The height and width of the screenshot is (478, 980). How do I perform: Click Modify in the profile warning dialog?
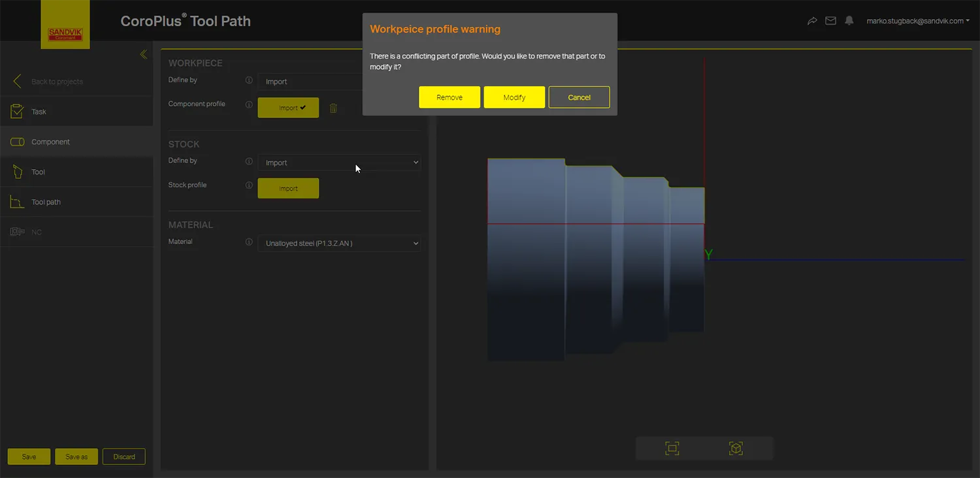(x=514, y=97)
